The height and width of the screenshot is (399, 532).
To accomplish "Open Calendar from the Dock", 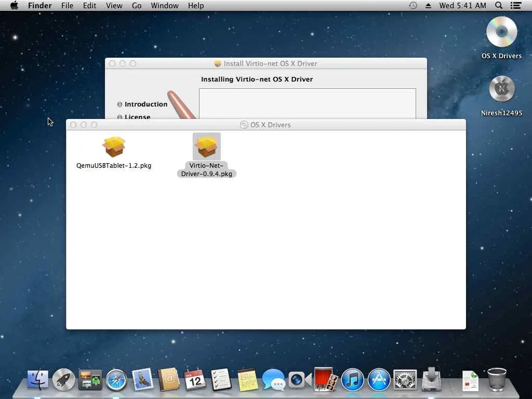I will coord(195,379).
